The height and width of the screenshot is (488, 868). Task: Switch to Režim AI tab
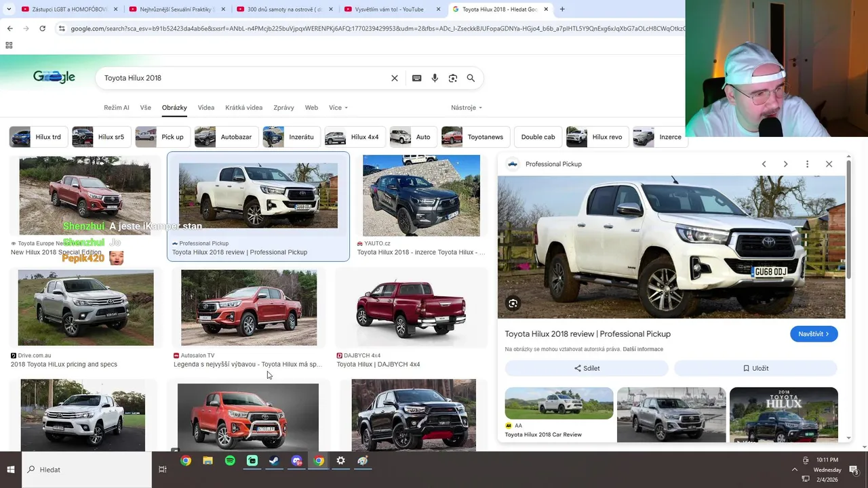click(117, 108)
